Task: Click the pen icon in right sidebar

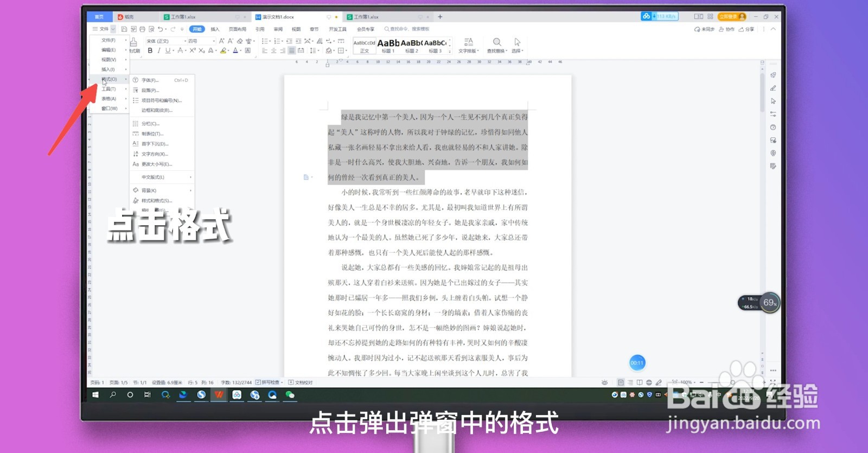Action: [x=773, y=88]
